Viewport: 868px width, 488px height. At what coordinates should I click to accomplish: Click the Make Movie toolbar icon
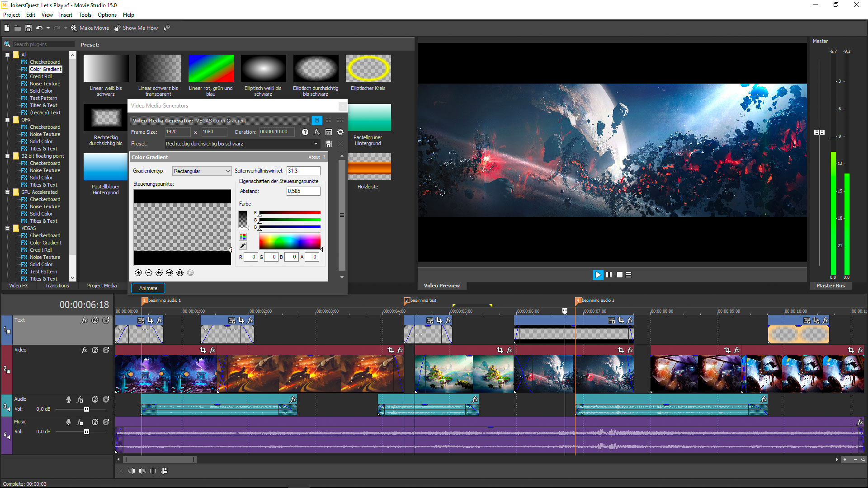(x=74, y=28)
